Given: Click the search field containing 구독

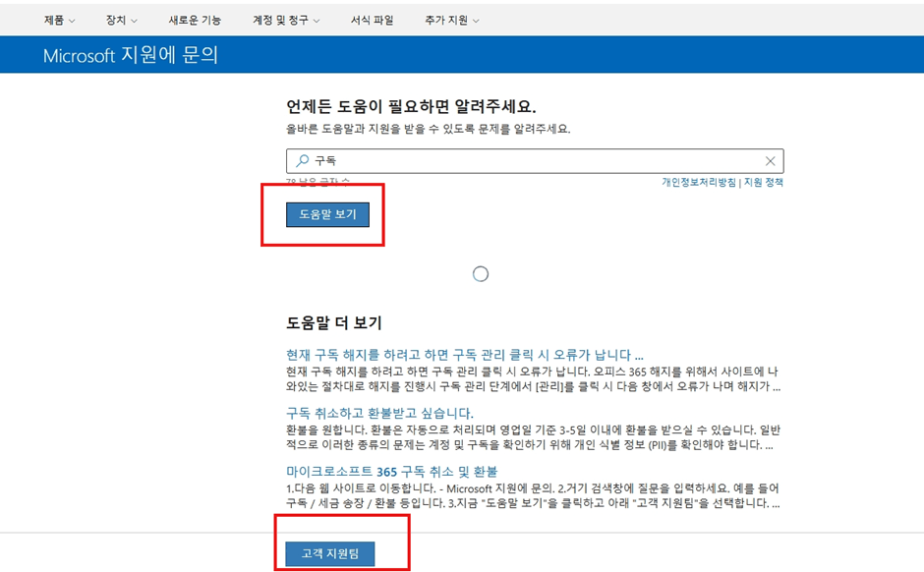Looking at the screenshot, I should tap(535, 161).
